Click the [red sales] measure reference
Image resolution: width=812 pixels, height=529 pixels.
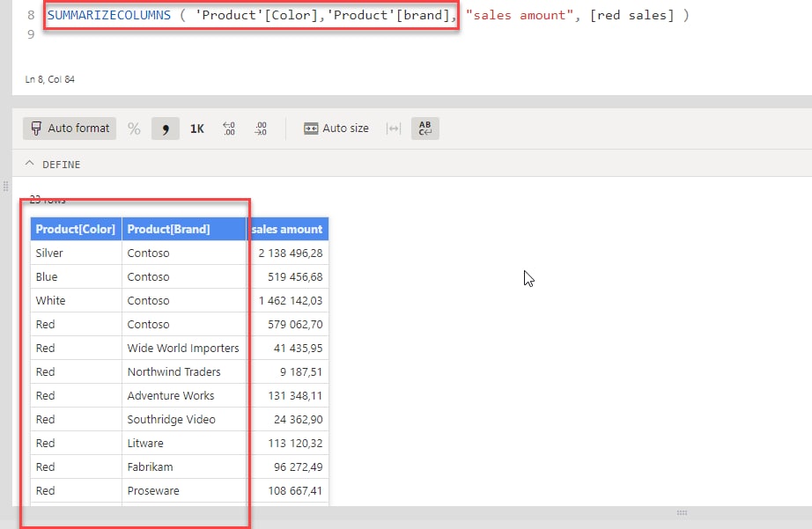[x=631, y=15]
